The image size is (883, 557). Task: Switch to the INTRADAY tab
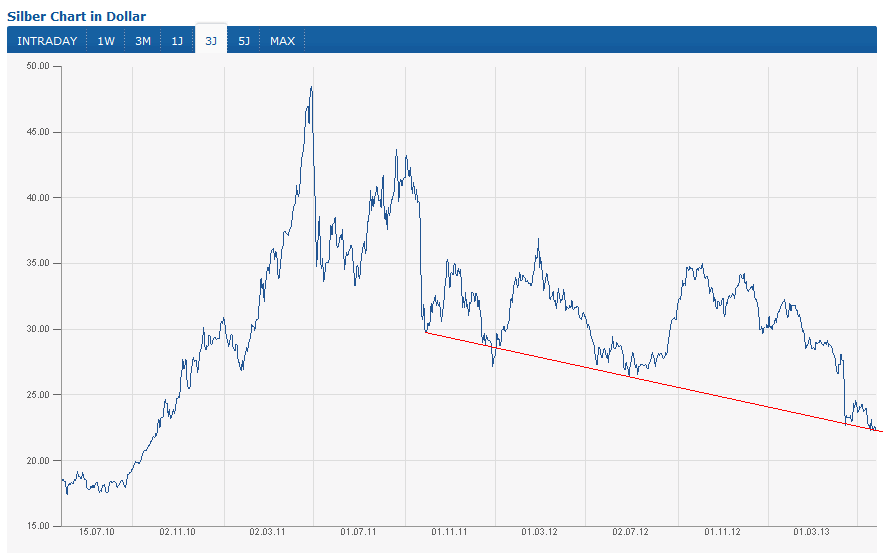pos(47,41)
